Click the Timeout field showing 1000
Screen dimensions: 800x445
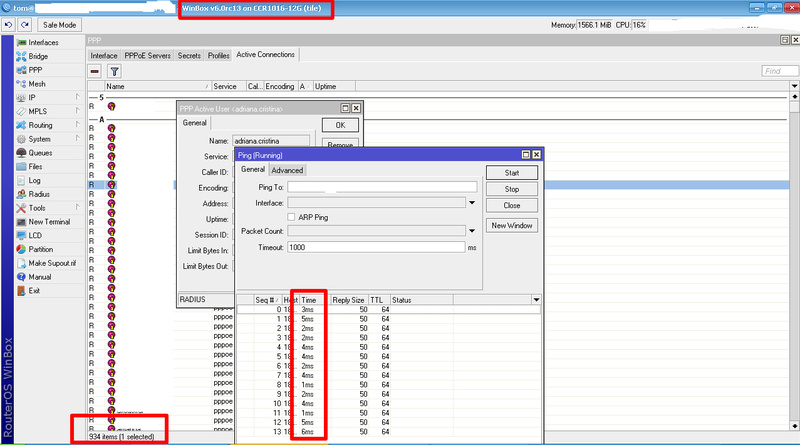coord(376,247)
